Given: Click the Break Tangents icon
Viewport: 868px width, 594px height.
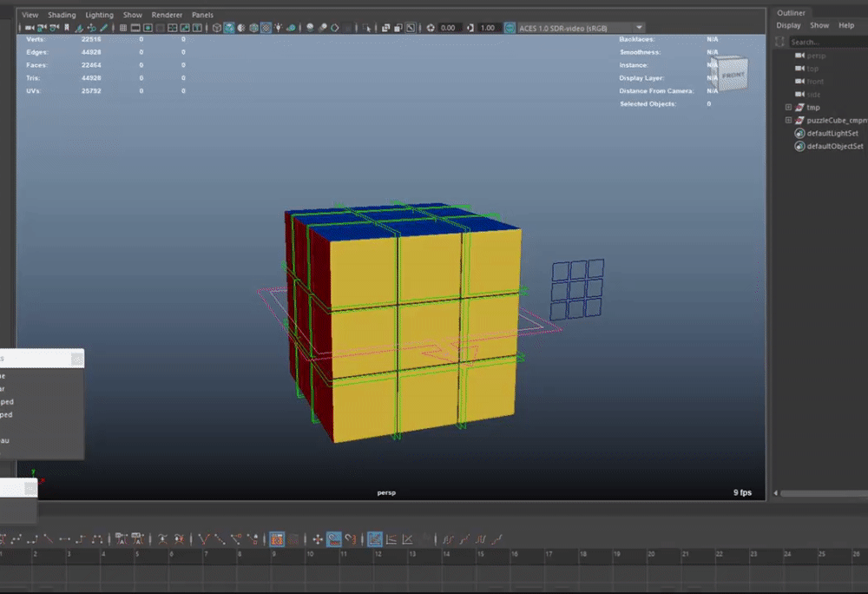Looking at the screenshot, I should 203,539.
